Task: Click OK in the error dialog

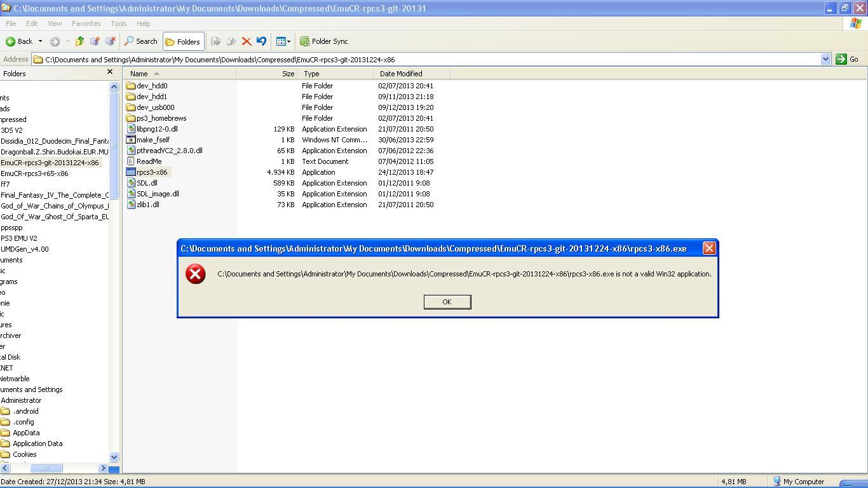Action: pos(447,302)
